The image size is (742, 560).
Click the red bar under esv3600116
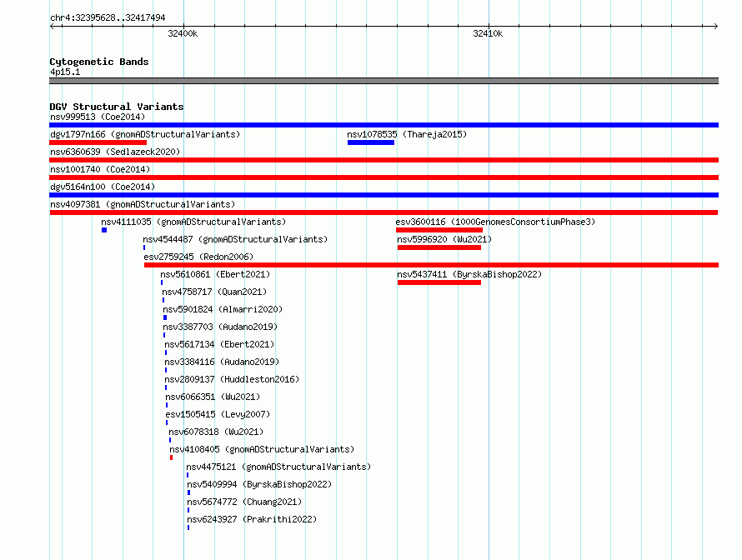coord(439,230)
